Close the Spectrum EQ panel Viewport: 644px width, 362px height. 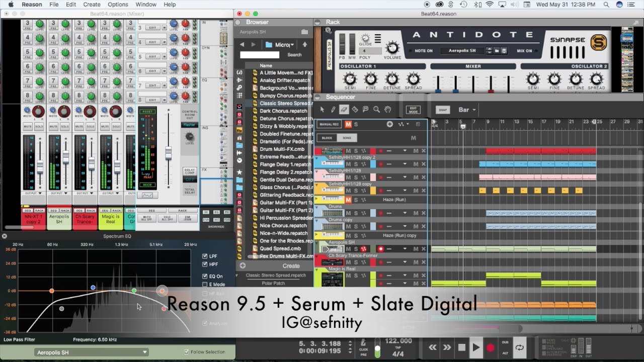(4, 236)
